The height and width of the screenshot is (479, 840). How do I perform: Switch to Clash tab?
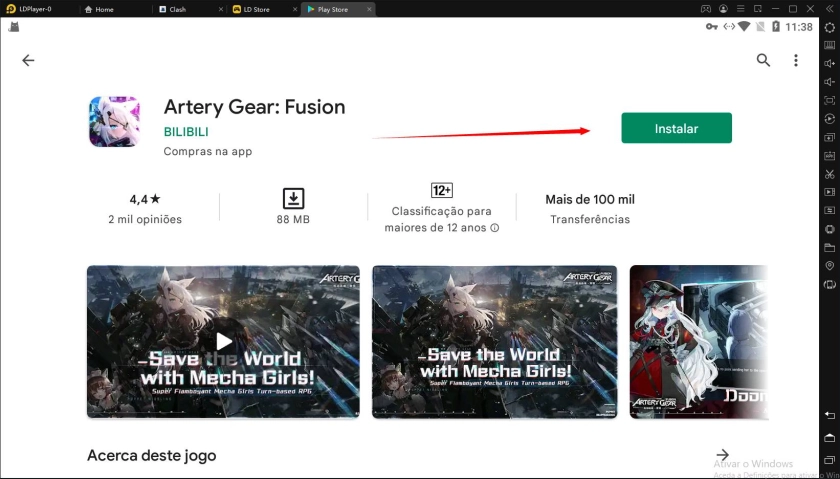click(171, 9)
